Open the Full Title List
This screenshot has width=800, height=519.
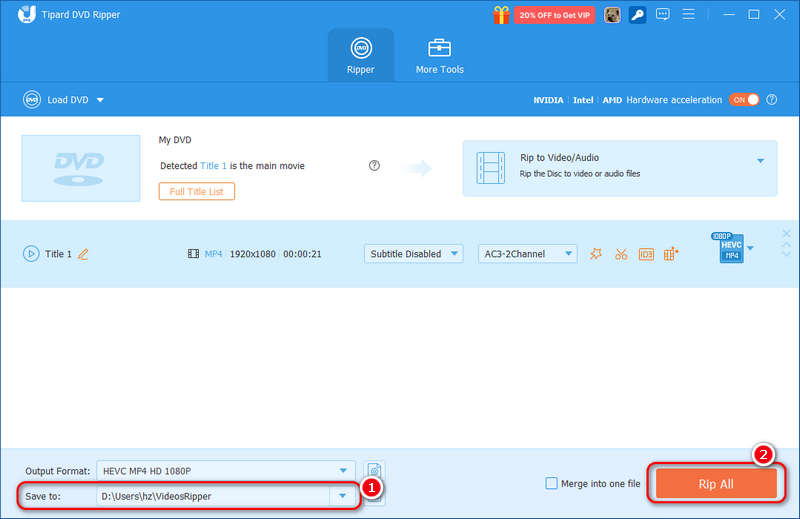[x=196, y=191]
